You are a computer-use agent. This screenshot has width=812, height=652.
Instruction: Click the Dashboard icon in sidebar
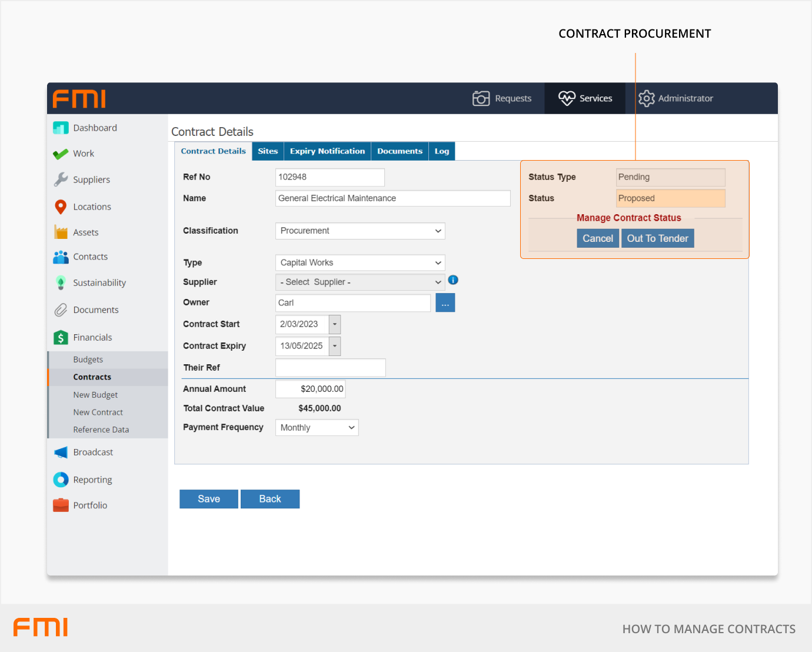click(x=61, y=128)
